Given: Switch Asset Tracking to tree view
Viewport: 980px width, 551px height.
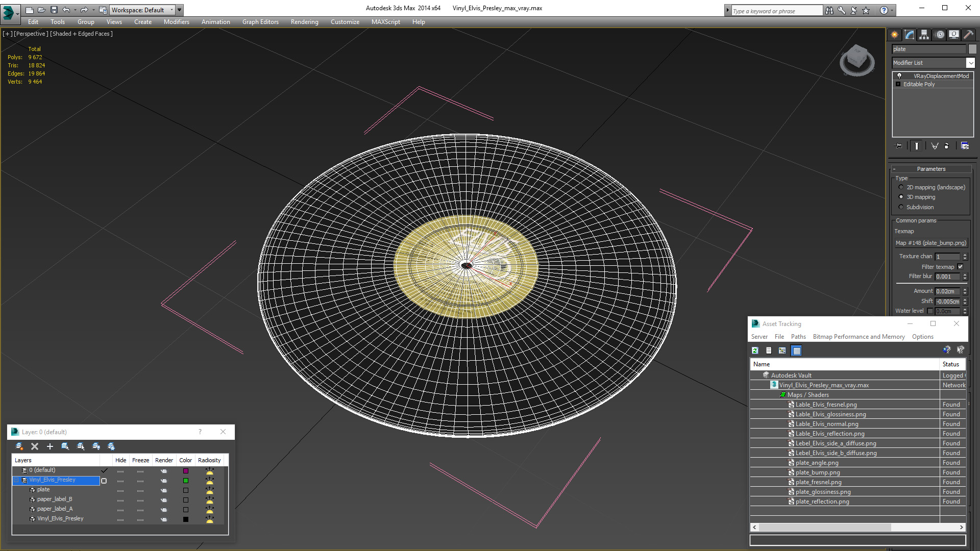Looking at the screenshot, I should coord(782,350).
